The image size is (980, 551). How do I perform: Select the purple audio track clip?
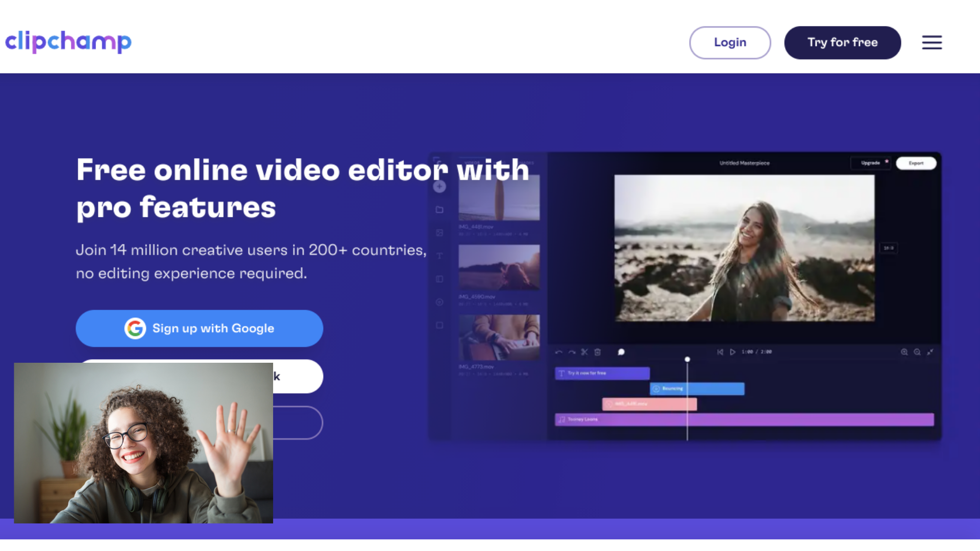coord(791,419)
